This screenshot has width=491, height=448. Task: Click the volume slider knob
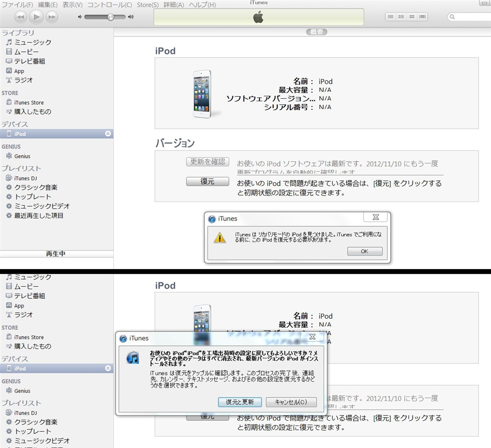(x=111, y=17)
